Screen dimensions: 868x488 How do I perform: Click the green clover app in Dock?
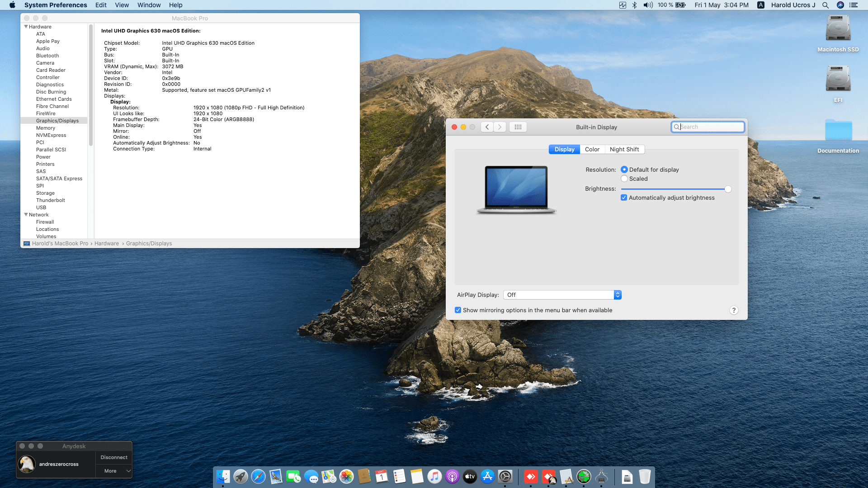coord(584,476)
